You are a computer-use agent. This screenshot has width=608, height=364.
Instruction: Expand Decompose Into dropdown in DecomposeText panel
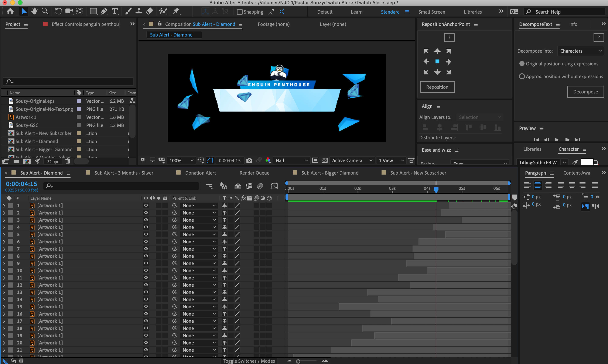(x=581, y=51)
